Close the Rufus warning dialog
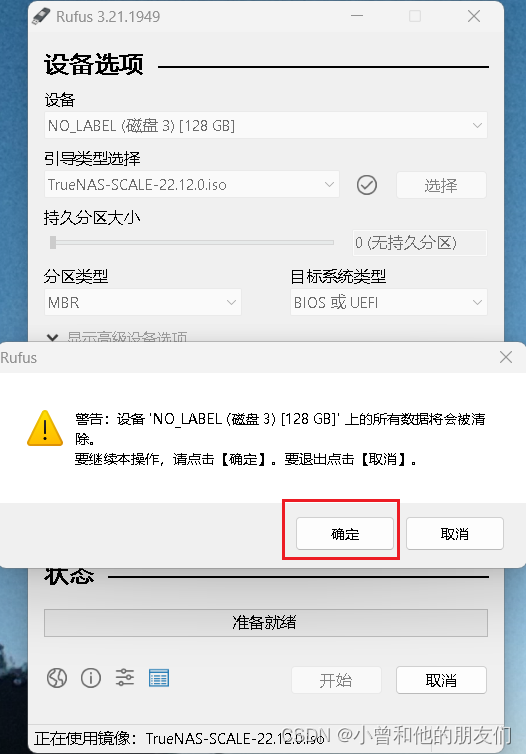Image resolution: width=526 pixels, height=754 pixels. tap(506, 357)
